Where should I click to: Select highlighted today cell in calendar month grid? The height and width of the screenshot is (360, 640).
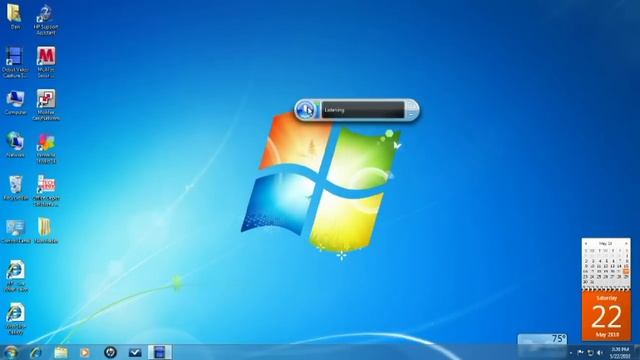(x=626, y=271)
